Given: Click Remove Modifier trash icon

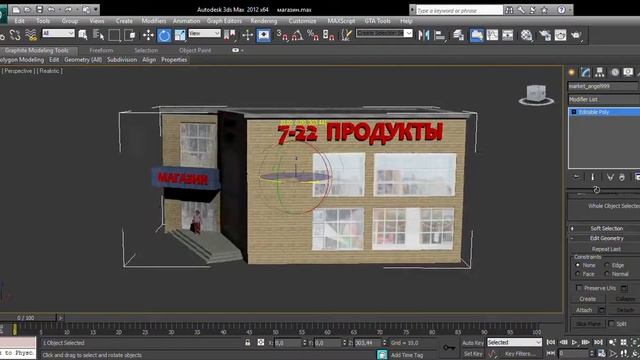Looking at the screenshot, I should coord(622,177).
